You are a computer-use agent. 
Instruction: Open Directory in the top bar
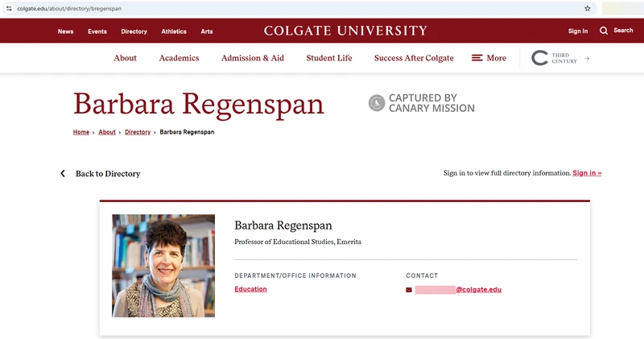tap(134, 31)
